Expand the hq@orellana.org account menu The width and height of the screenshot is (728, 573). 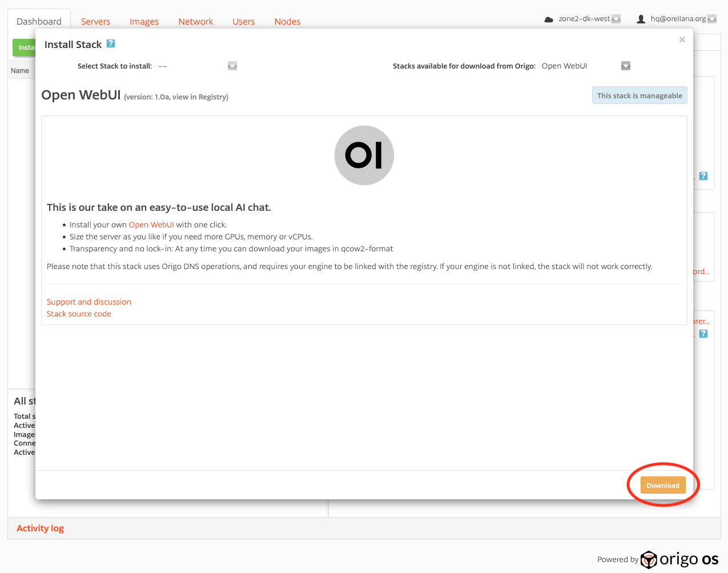pos(712,19)
